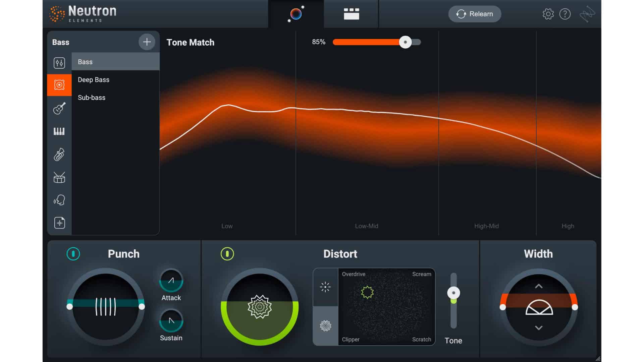Open the Assistant view tab

click(x=296, y=14)
